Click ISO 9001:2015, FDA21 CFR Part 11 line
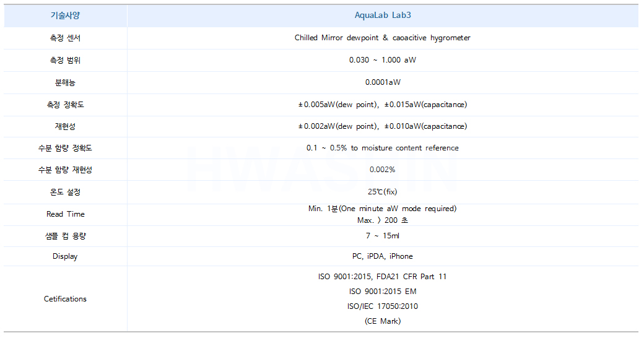Screen dimensions: 644x338 tap(383, 277)
